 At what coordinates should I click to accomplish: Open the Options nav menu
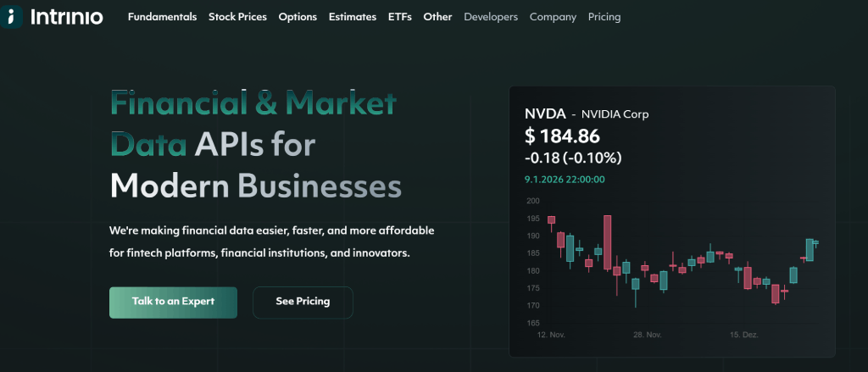click(297, 17)
